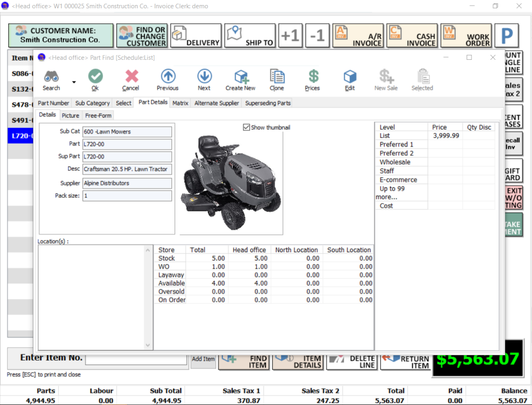Click the Sup Part field
This screenshot has height=405, width=532.
point(127,157)
